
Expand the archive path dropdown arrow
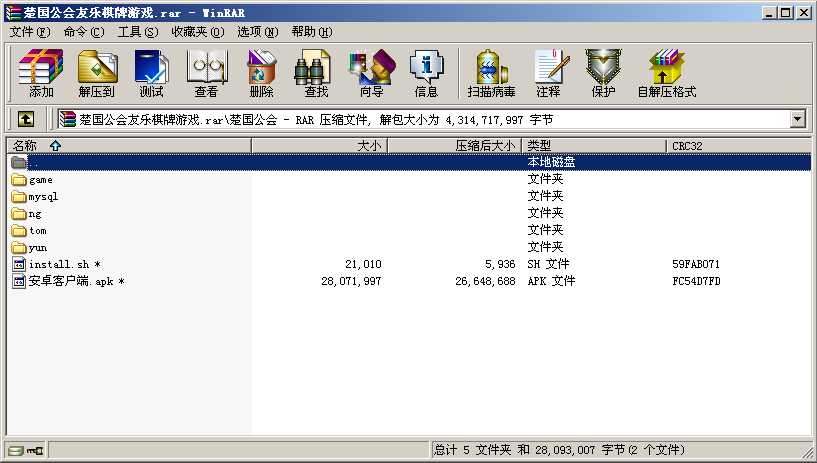[798, 119]
